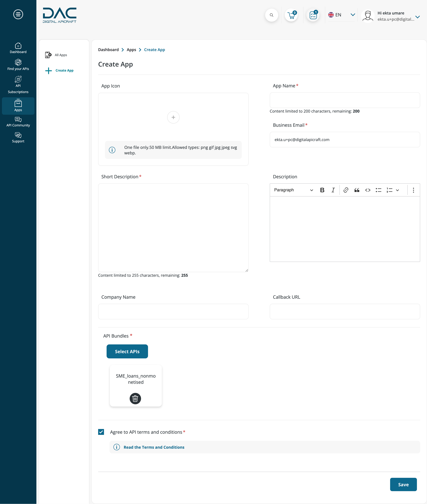Expand the Paragraph style dropdown in Description
The width and height of the screenshot is (427, 504).
coord(294,190)
